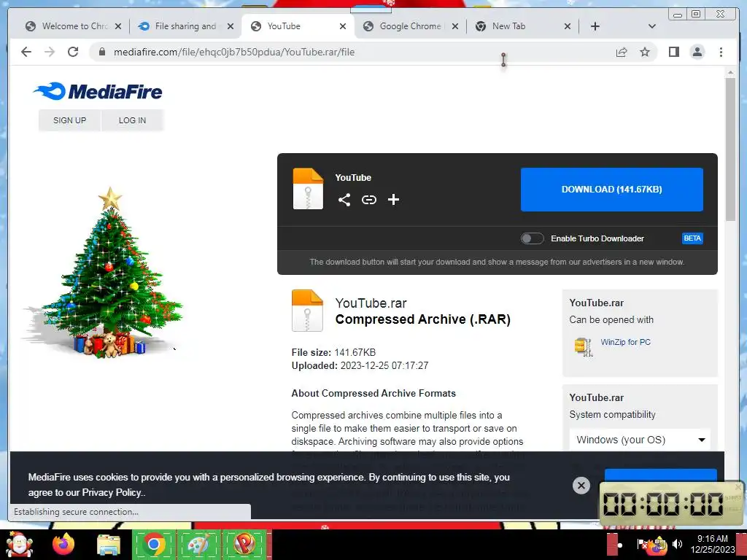
Task: Click the Santa start button
Action: point(18,544)
